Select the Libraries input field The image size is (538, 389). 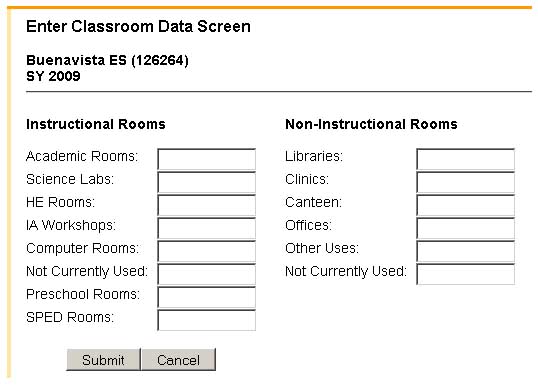point(466,159)
